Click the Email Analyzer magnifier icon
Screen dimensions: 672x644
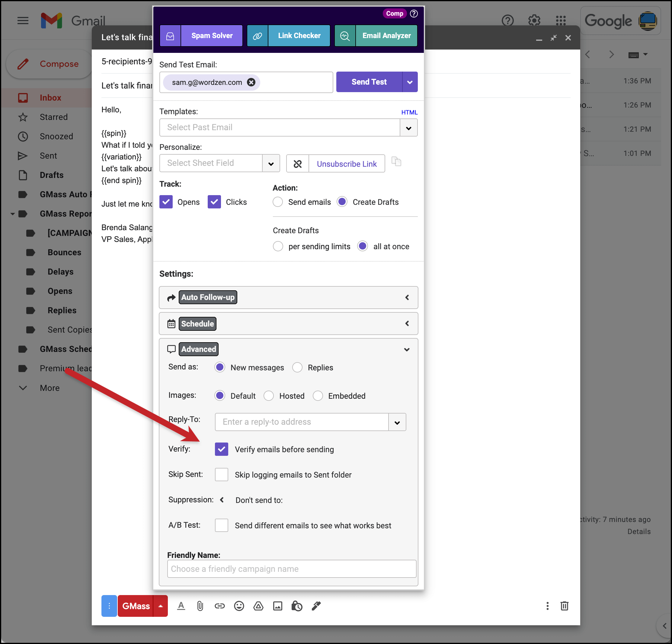tap(345, 36)
